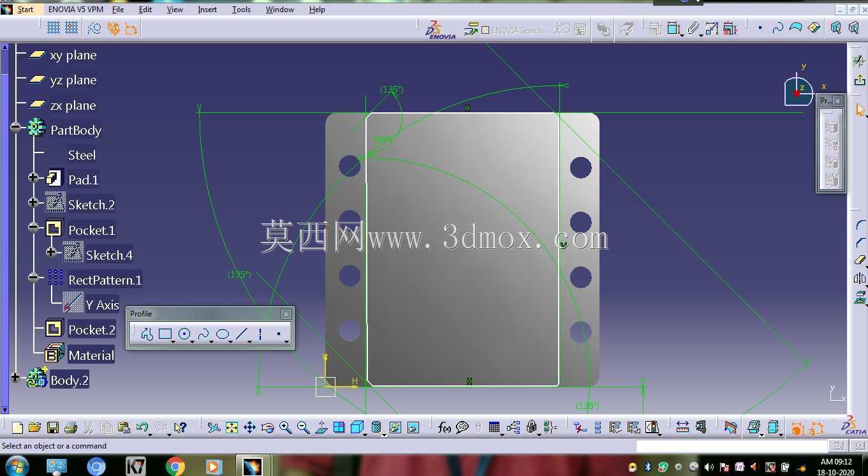Expand the Pad.1 node
This screenshot has width=868, height=476.
point(33,177)
